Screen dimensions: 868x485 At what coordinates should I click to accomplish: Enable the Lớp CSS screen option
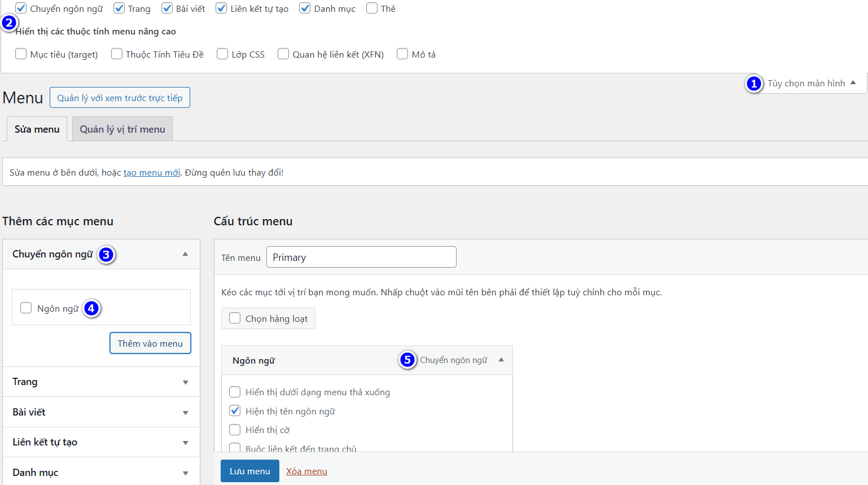point(222,54)
